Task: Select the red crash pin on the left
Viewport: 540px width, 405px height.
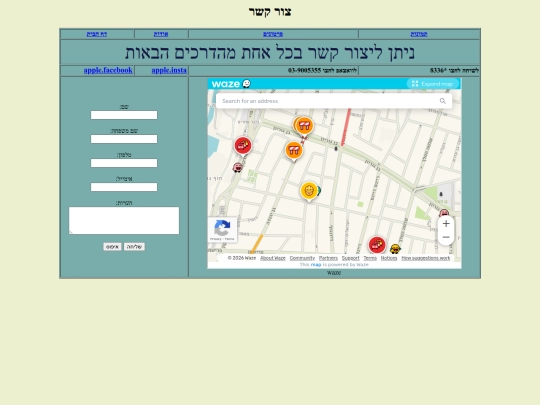Action: click(243, 146)
